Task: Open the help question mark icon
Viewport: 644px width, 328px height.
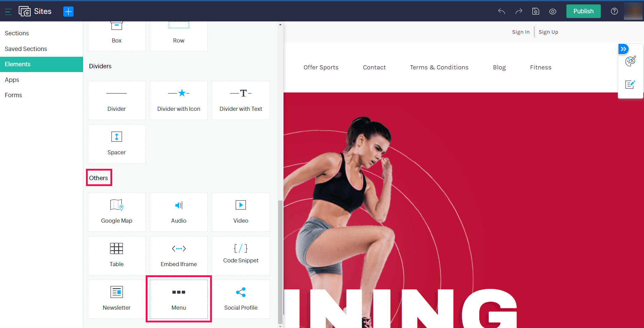Action: 614,11
